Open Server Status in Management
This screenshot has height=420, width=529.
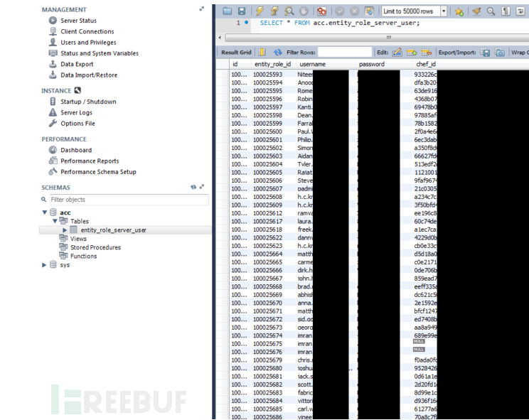78,21
